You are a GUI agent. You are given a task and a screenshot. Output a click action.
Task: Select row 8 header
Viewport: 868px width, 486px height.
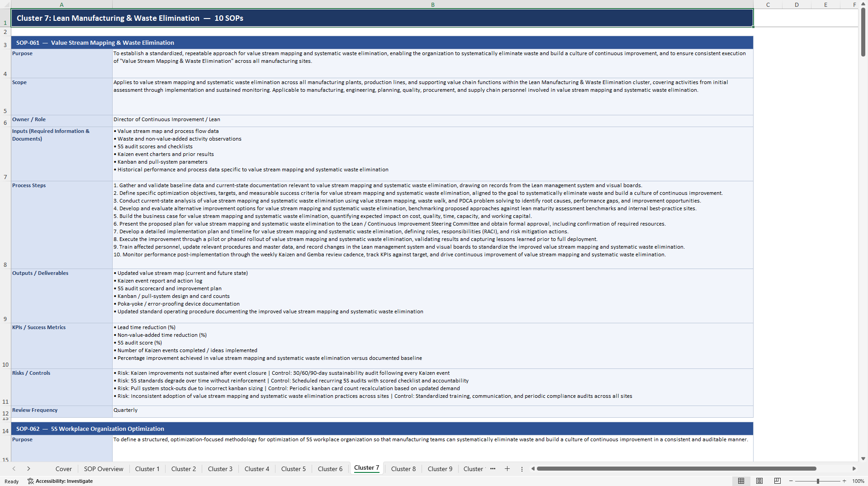(5, 225)
